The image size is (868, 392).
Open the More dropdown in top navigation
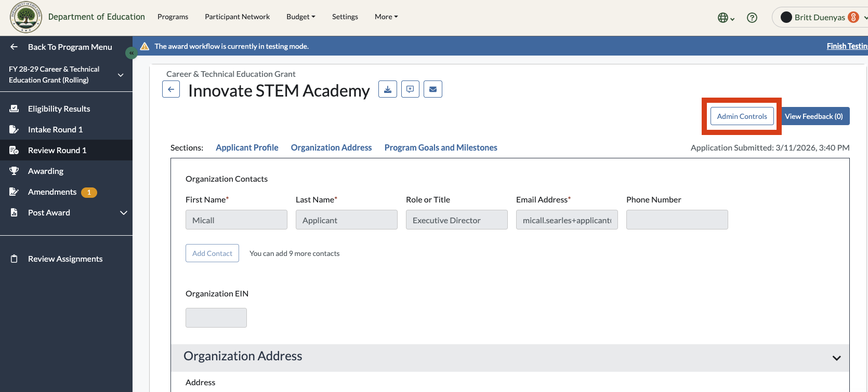click(x=386, y=17)
